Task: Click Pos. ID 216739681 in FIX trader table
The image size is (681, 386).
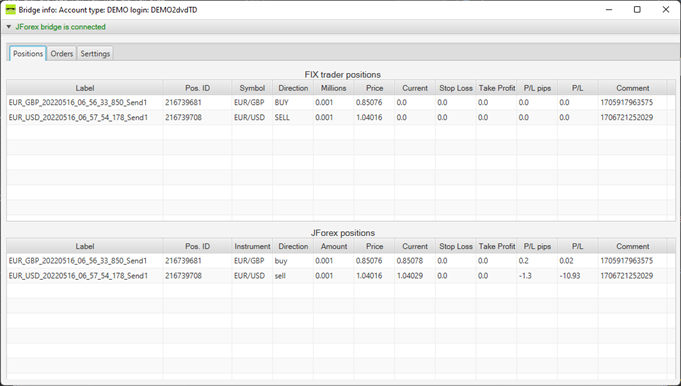Action: [183, 102]
